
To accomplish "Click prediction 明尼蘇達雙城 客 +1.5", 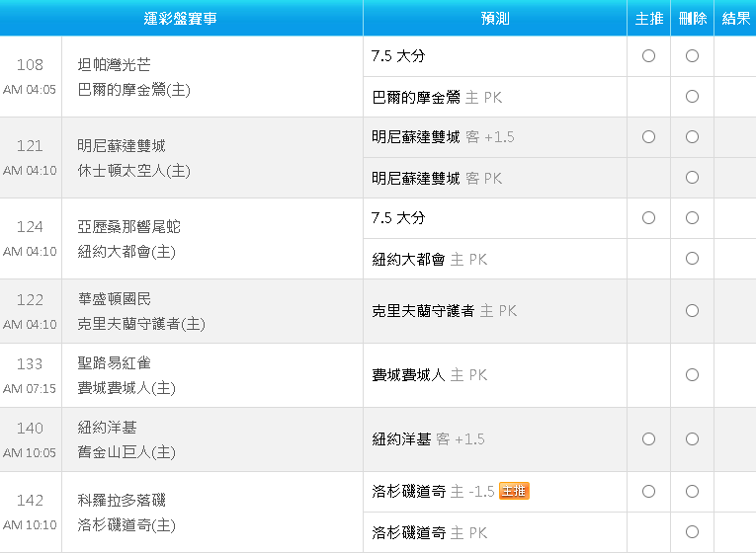I will coord(443,137).
